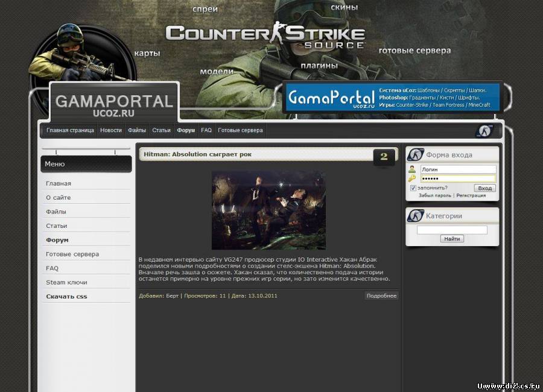Click the Регистрация link in the login form
This screenshot has width=543, height=392.
pos(471,196)
